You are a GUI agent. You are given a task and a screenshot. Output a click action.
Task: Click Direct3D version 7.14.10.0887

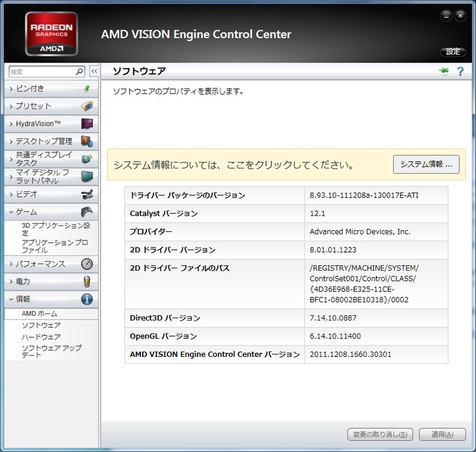click(333, 318)
